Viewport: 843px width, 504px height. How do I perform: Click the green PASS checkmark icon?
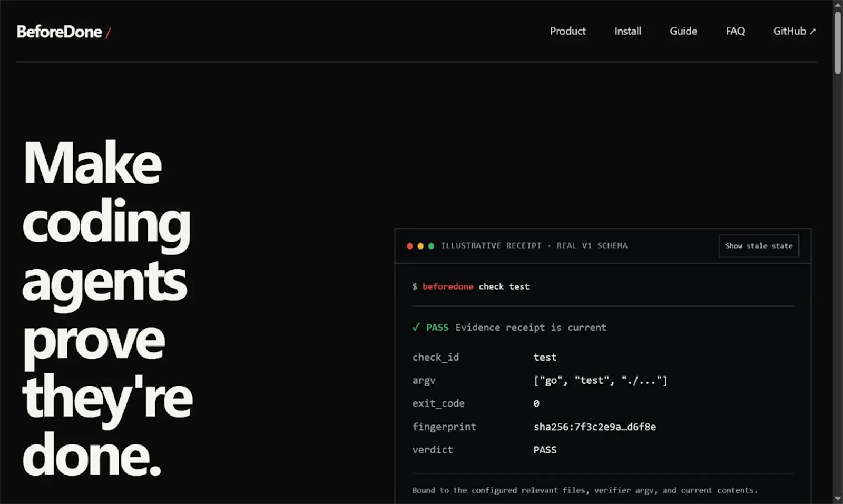(x=416, y=327)
